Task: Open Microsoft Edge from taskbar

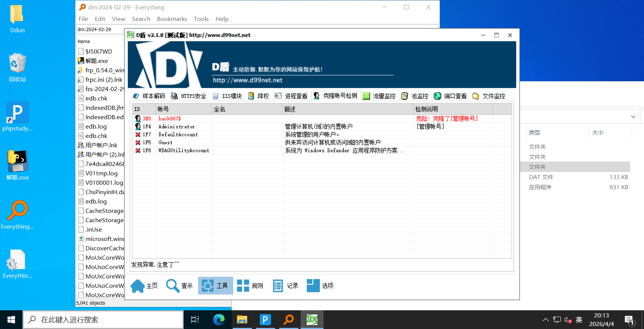Action: coord(219,320)
